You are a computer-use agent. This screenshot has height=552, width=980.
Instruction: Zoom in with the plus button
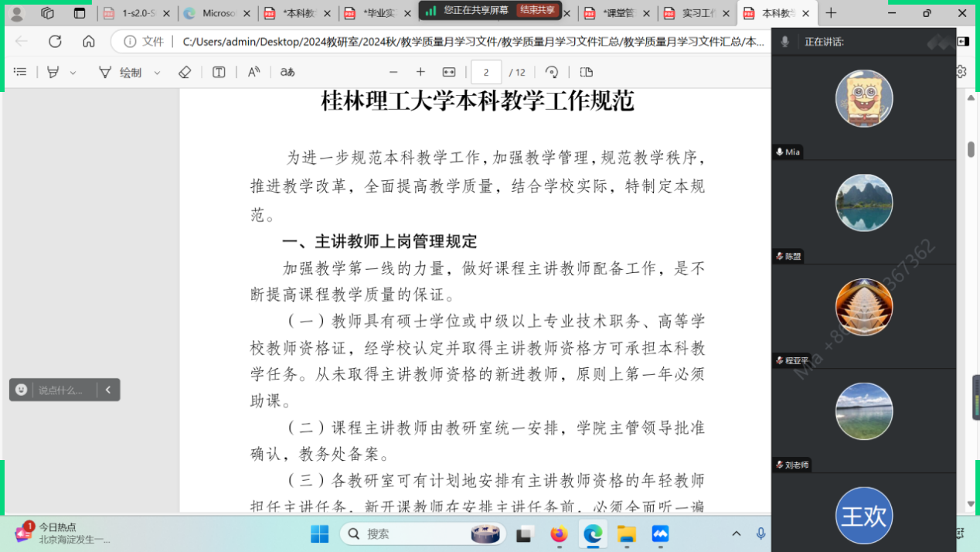click(x=420, y=72)
